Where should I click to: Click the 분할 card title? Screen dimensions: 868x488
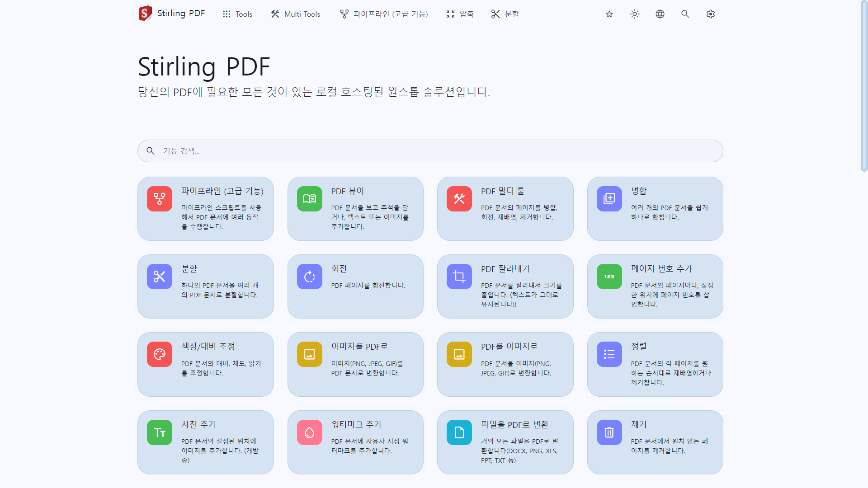[189, 269]
